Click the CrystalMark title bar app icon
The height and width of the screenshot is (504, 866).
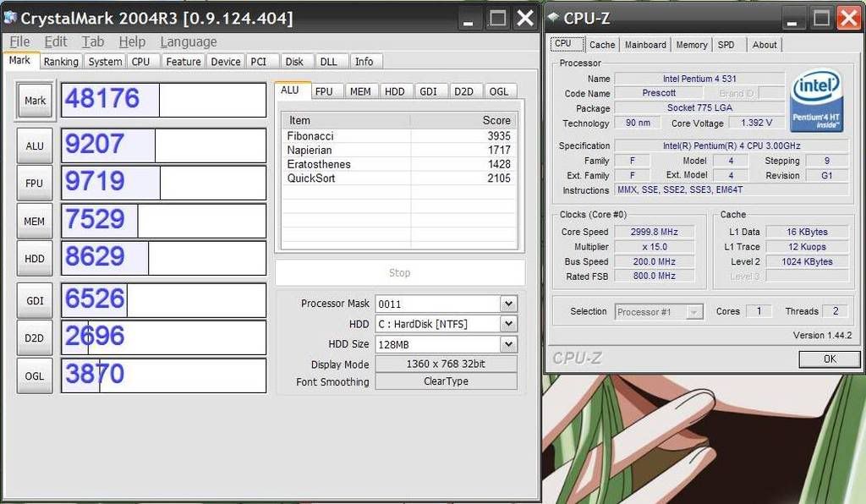click(9, 18)
